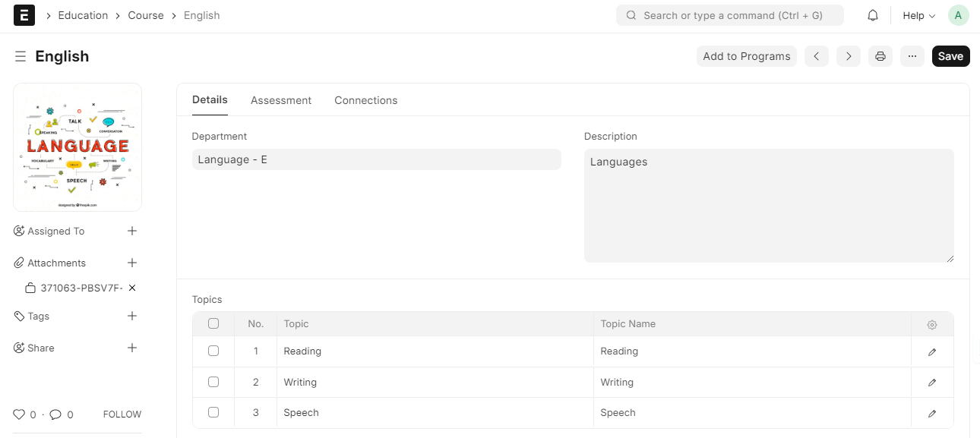Image resolution: width=980 pixels, height=438 pixels.
Task: Check the Reading topic row checkbox
Action: pos(213,351)
